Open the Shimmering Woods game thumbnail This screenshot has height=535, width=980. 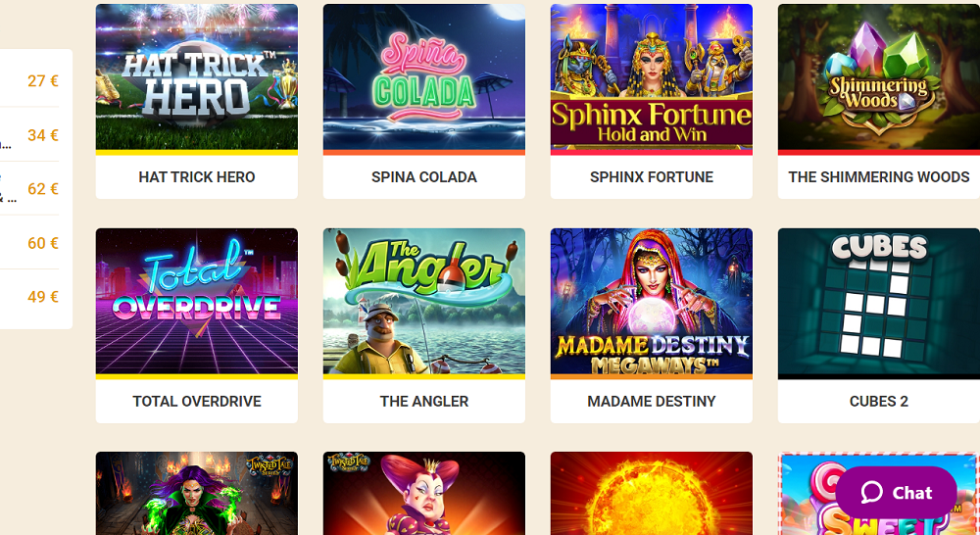click(879, 76)
